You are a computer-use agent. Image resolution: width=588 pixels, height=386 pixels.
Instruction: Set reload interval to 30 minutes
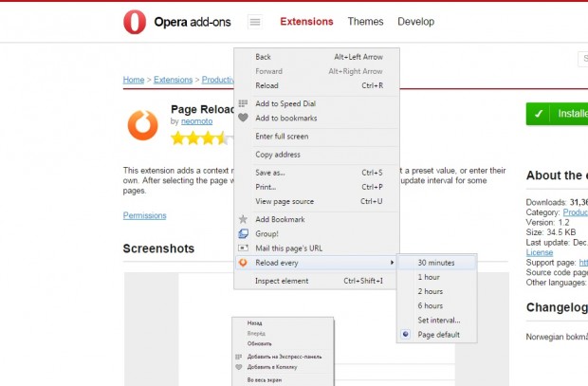pos(437,263)
